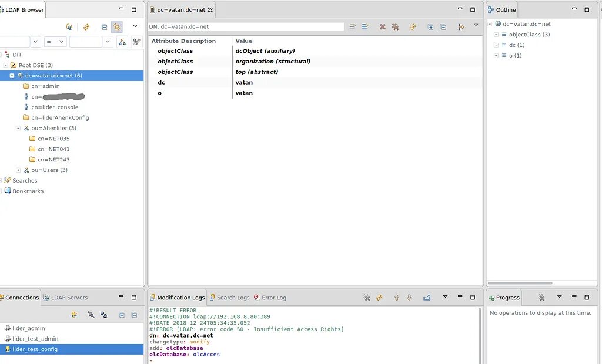Expand o (1) in Outline

click(x=496, y=56)
